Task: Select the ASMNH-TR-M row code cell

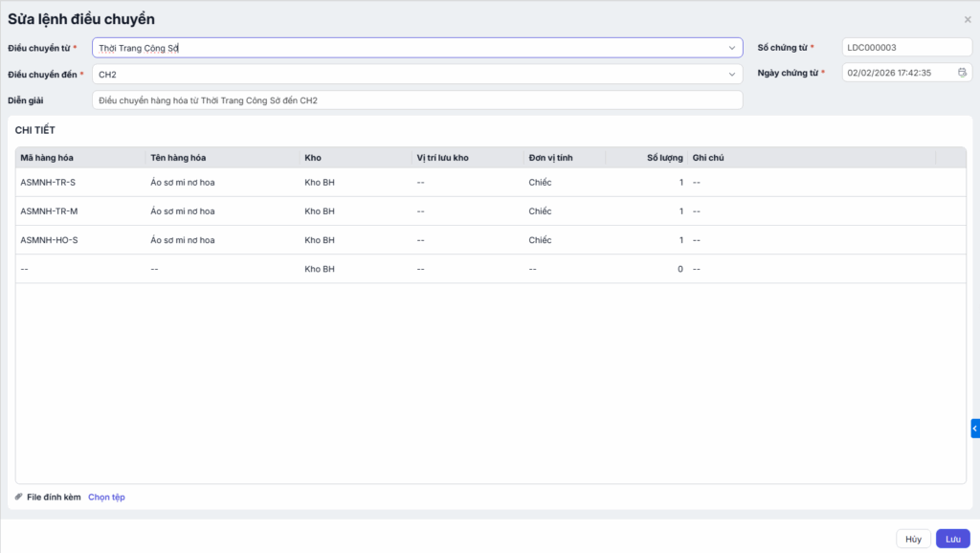Action: [x=49, y=211]
